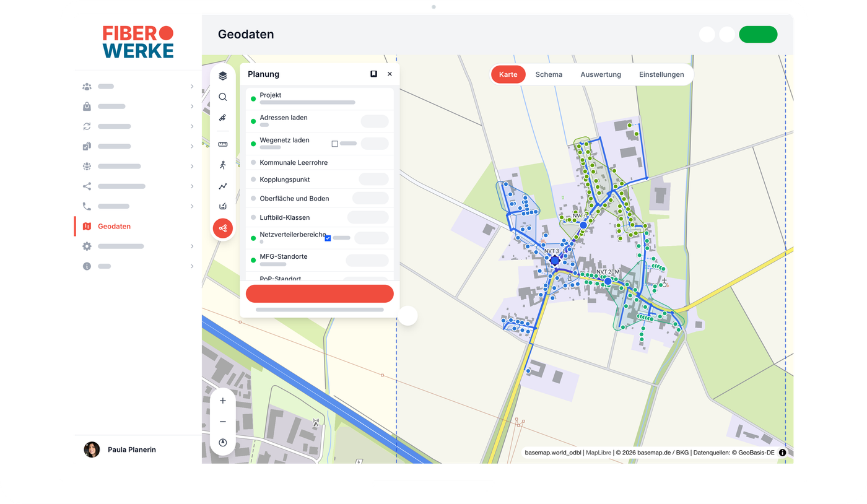Zoom out on the map

[223, 422]
